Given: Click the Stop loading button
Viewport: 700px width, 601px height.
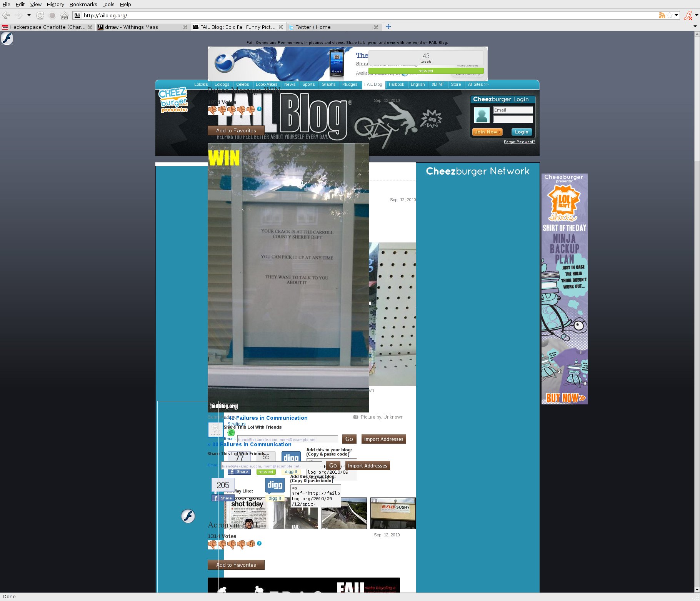Looking at the screenshot, I should (52, 15).
